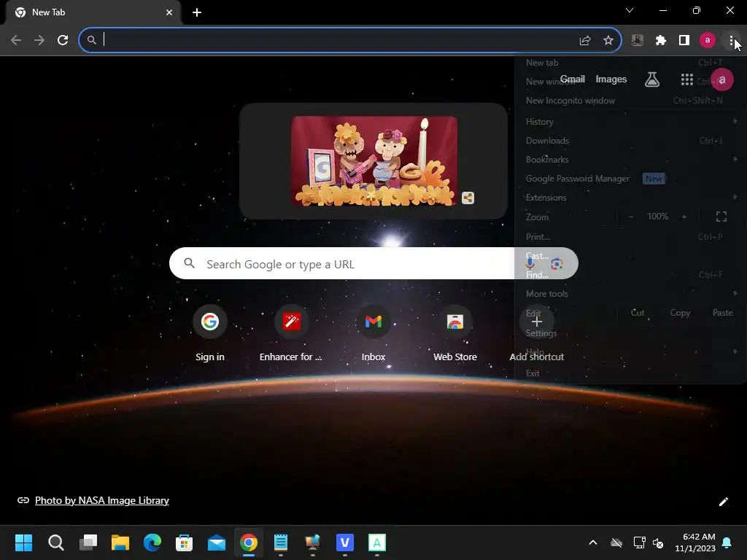747x560 pixels.
Task: Open Search Labs flask icon
Action: (x=652, y=79)
